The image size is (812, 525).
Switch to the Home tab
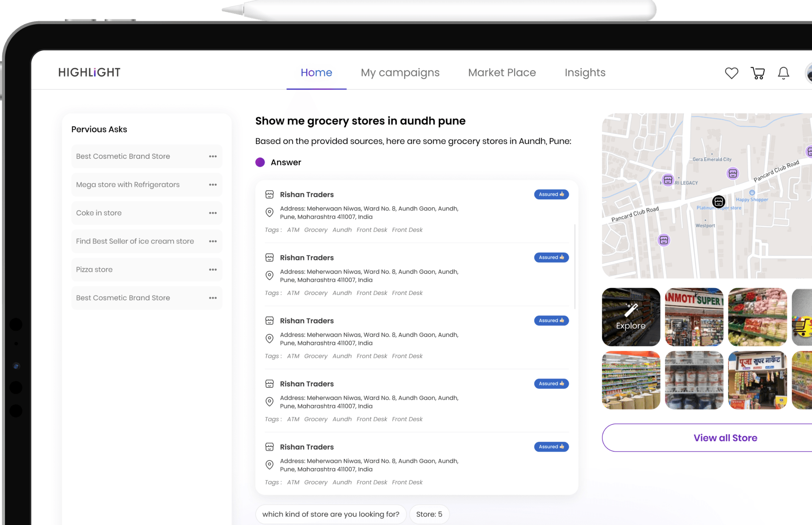coord(316,73)
